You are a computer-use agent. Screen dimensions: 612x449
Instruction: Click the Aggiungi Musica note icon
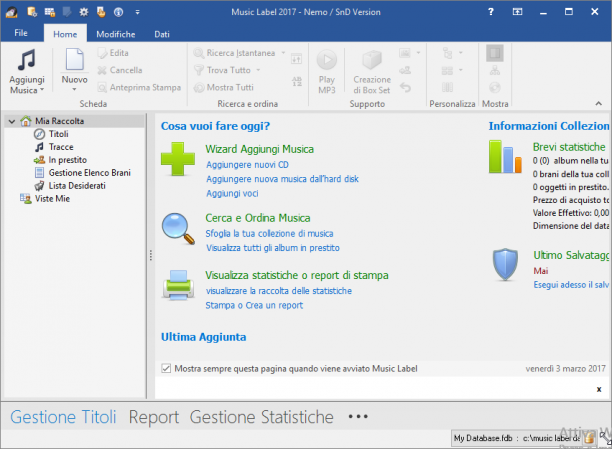coord(27,61)
